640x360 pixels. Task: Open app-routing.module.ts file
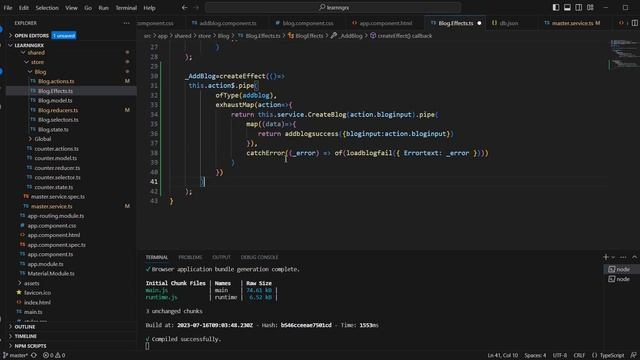[x=56, y=216]
